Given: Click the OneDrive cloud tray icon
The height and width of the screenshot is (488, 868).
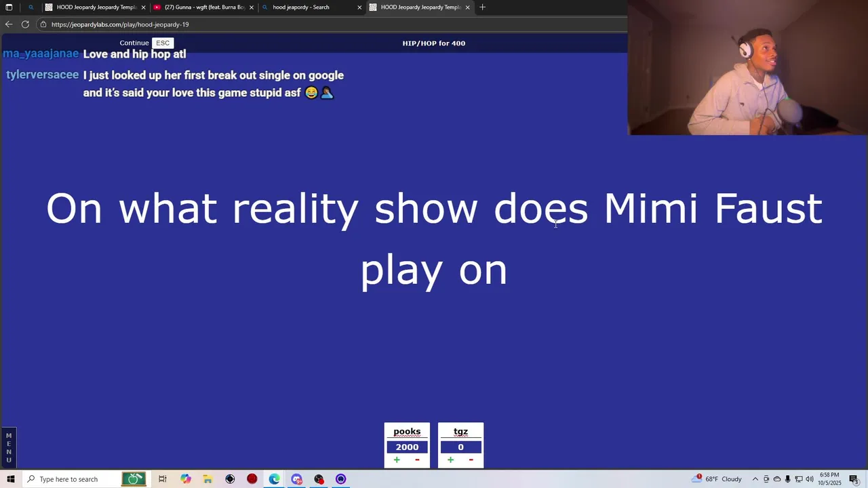Looking at the screenshot, I should (777, 479).
